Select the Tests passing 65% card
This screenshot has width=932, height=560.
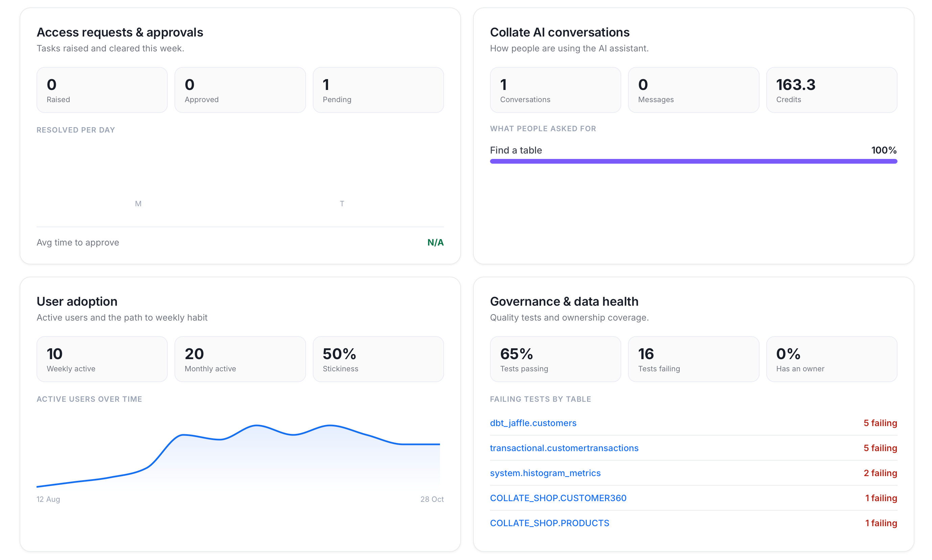(x=555, y=359)
